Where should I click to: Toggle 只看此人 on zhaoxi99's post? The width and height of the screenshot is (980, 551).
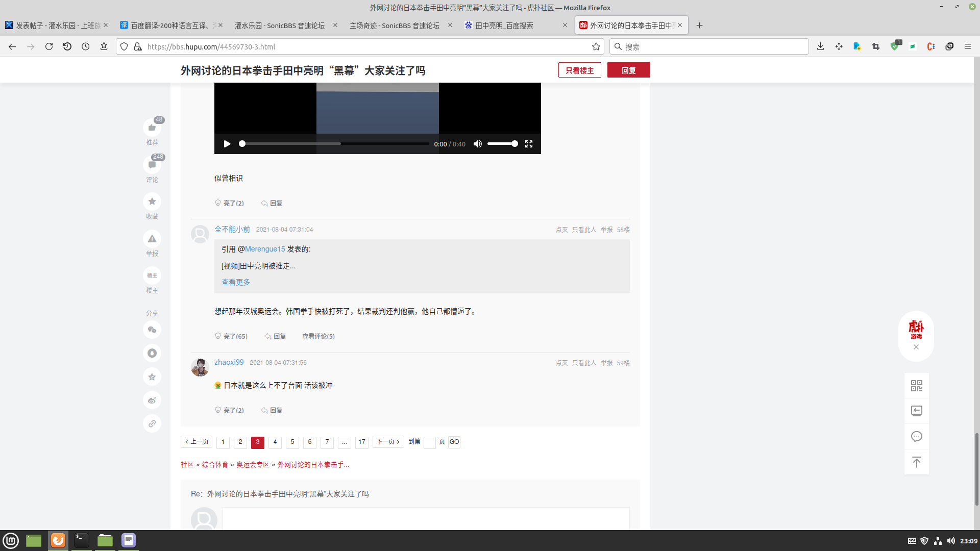pyautogui.click(x=583, y=363)
